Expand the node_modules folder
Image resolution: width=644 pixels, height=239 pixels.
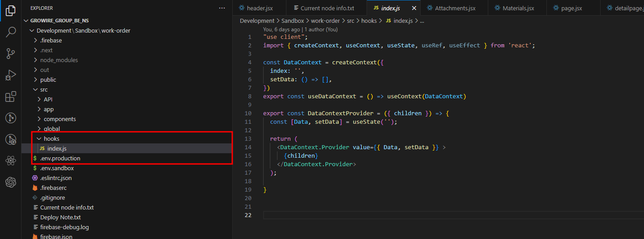pos(59,60)
